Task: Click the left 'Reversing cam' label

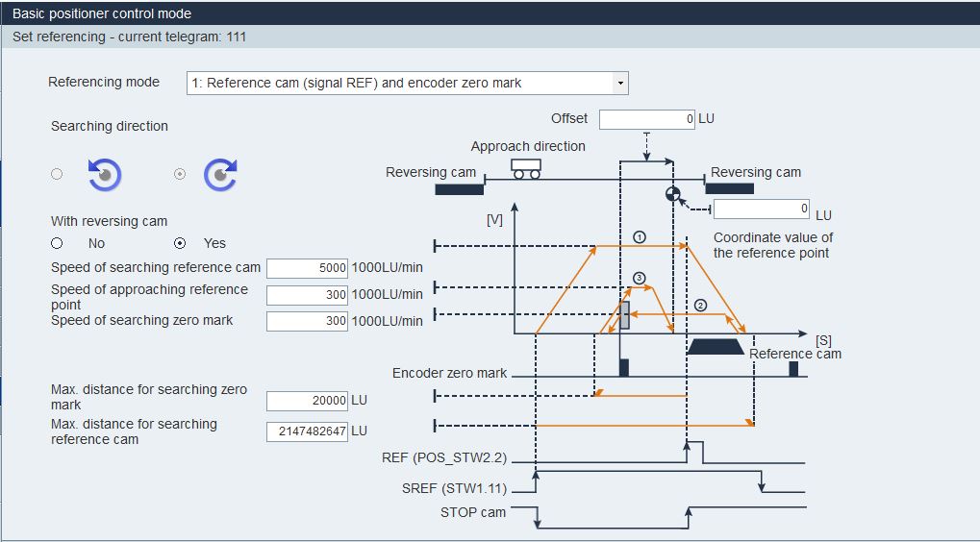Action: [x=431, y=172]
